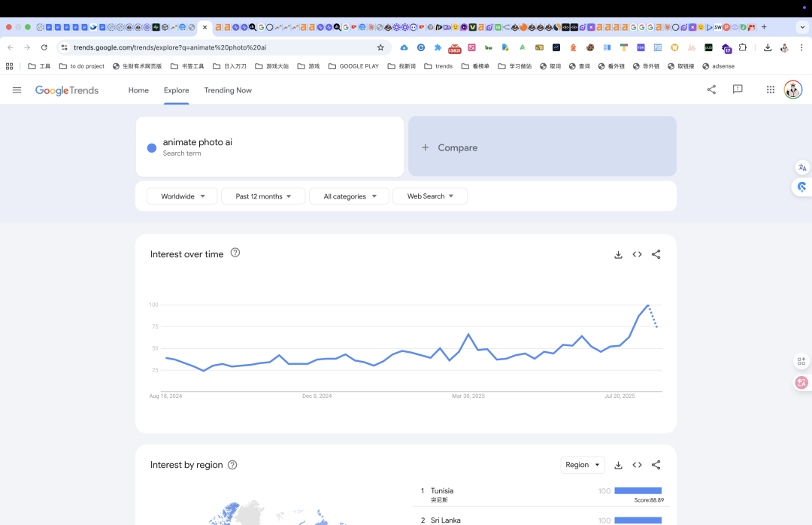This screenshot has width=812, height=525.
Task: Click the address bar URL
Action: tap(170, 47)
